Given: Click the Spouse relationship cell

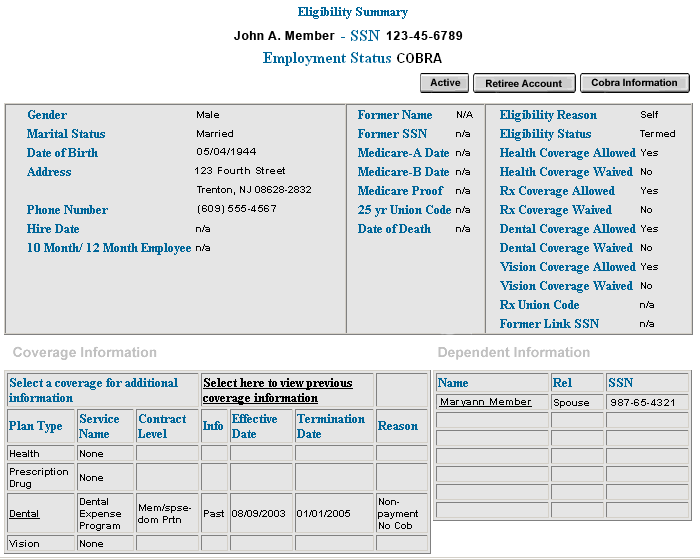Looking at the screenshot, I should coord(571,402).
